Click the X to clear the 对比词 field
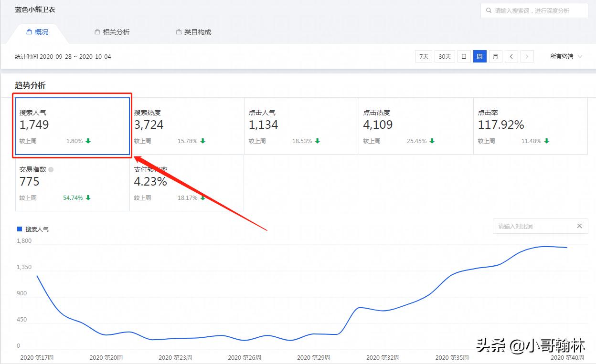This screenshot has width=596, height=364. click(x=579, y=226)
